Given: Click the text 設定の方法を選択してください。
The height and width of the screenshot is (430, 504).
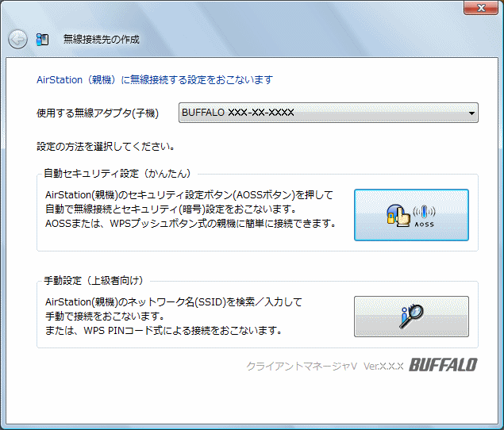Looking at the screenshot, I should (x=106, y=147).
